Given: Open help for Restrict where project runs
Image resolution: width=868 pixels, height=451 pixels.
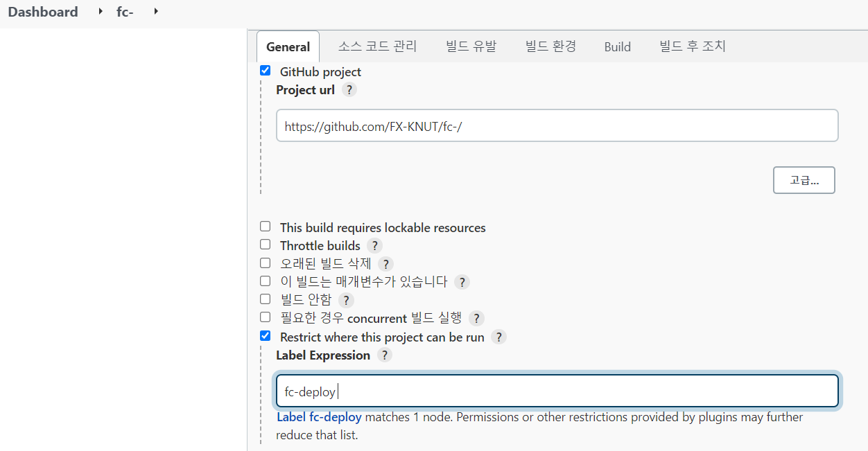Looking at the screenshot, I should (x=498, y=337).
